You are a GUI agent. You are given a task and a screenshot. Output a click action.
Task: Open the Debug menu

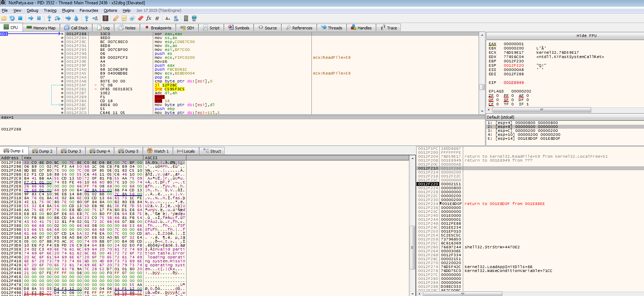point(32,10)
